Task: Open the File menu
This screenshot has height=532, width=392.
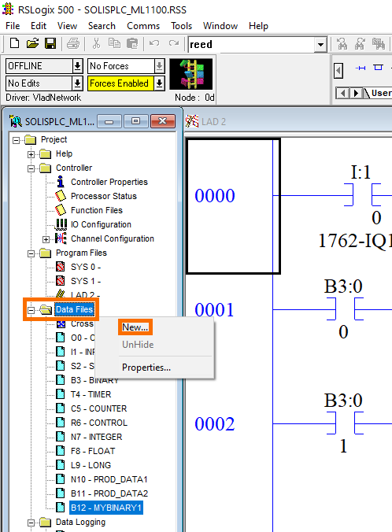Action: click(x=13, y=26)
